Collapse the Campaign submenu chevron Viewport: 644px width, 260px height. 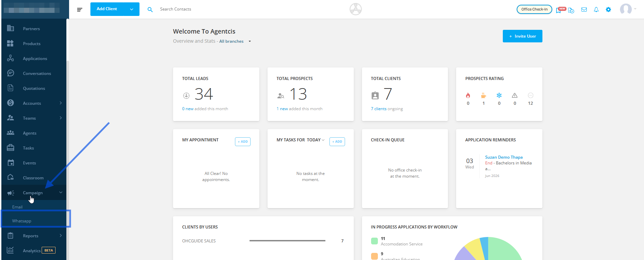[x=61, y=192]
